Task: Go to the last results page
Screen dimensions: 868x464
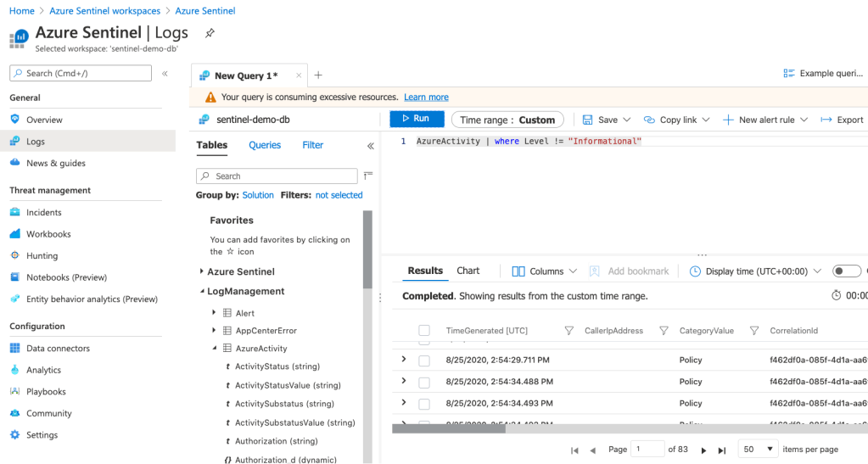Action: (x=722, y=450)
